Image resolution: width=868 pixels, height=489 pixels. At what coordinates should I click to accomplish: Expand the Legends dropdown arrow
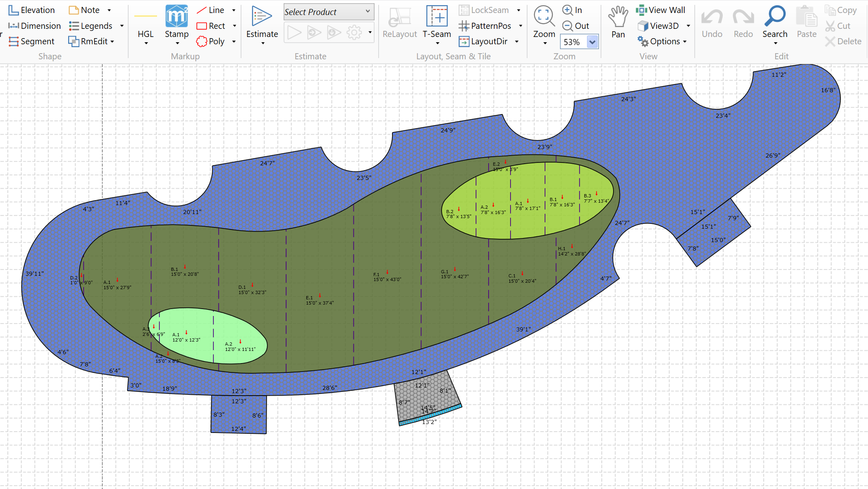[x=122, y=26]
